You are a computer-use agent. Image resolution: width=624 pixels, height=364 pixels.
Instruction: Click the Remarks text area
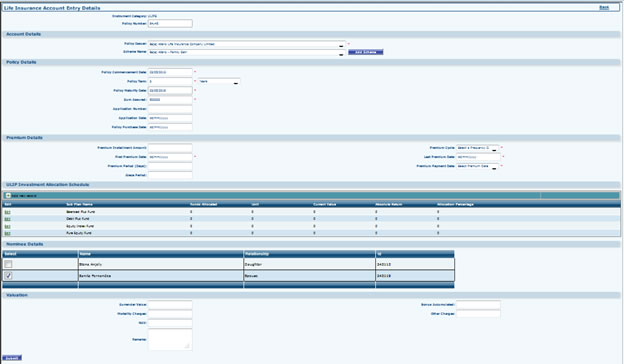click(x=170, y=339)
